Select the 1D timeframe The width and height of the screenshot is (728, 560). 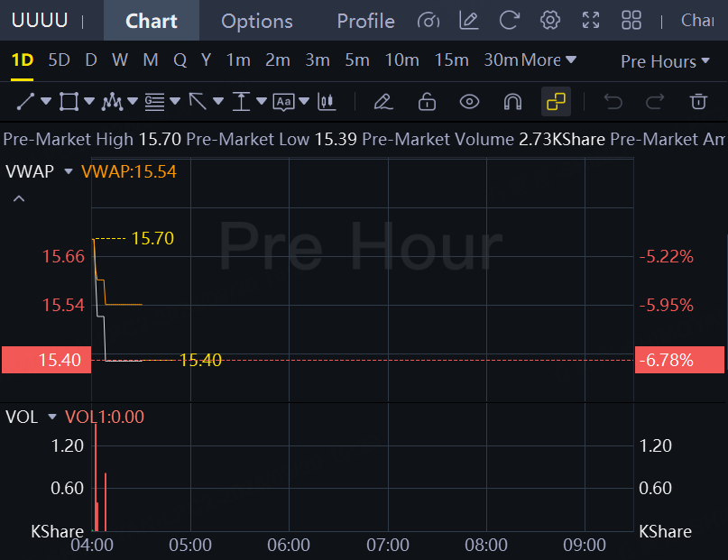pos(22,60)
